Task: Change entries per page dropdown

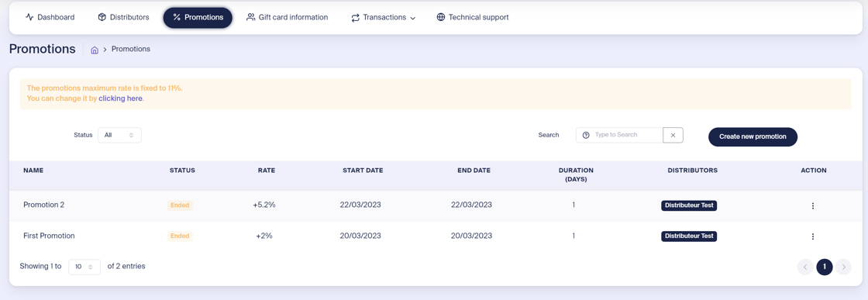Action: (84, 267)
